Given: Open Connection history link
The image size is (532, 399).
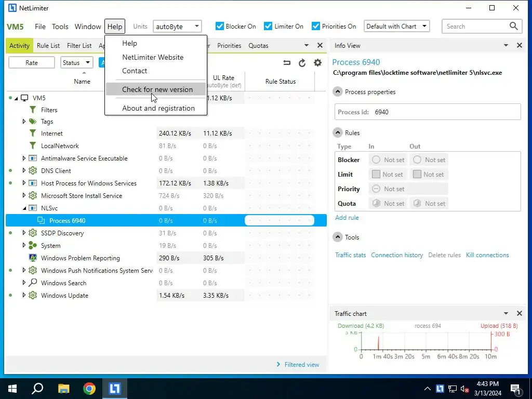Looking at the screenshot, I should (397, 255).
